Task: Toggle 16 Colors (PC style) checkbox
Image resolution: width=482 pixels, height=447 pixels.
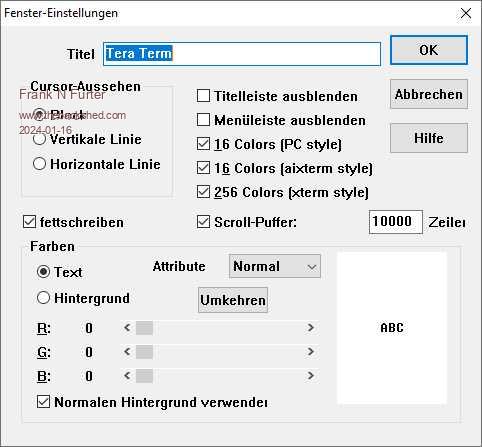Action: point(203,144)
